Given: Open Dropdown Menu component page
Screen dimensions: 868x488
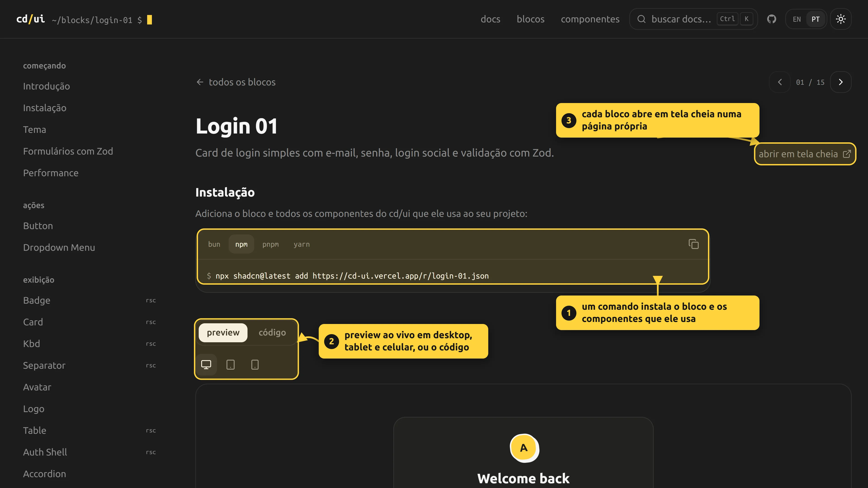Looking at the screenshot, I should click(x=59, y=248).
